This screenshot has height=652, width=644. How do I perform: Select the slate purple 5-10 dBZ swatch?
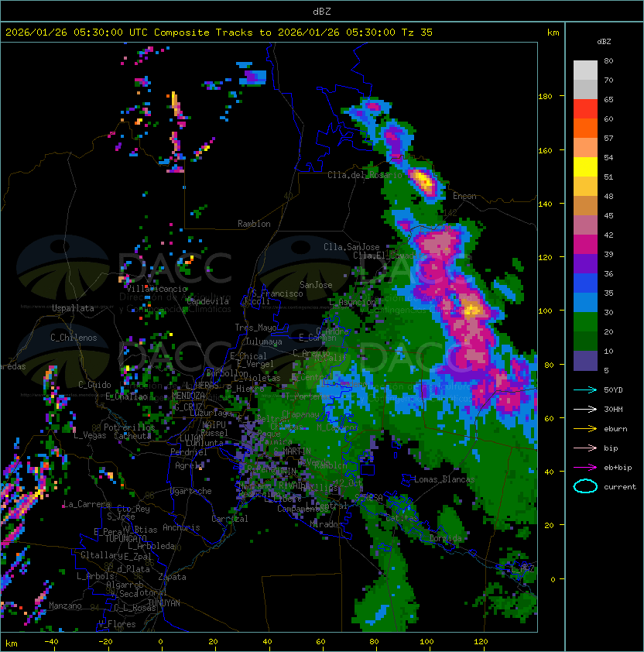585,361
